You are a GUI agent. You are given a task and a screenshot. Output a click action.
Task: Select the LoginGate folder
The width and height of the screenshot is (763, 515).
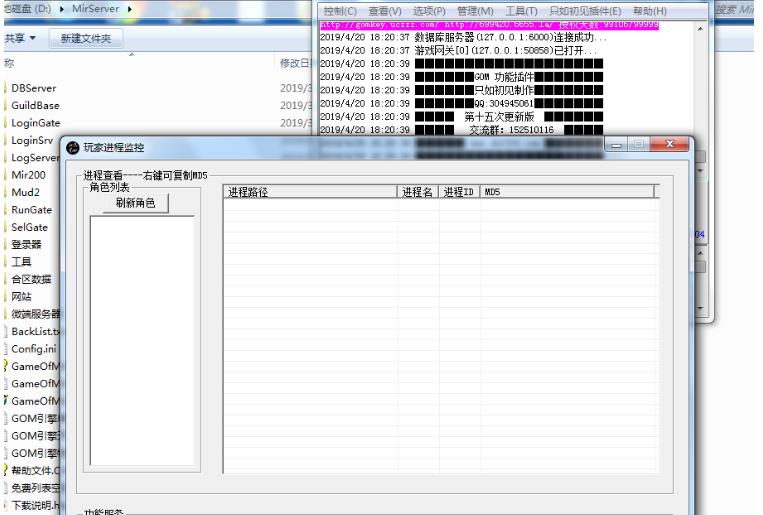click(x=35, y=123)
